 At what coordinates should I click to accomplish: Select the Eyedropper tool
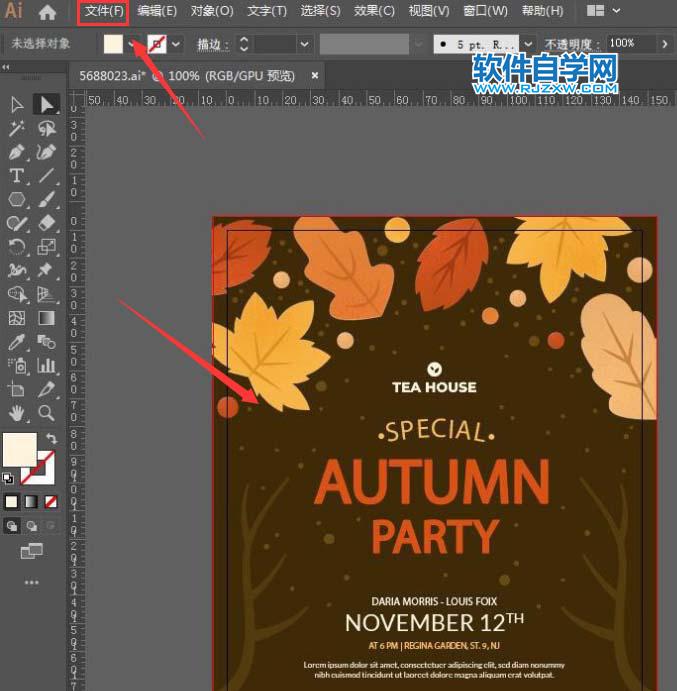coord(17,342)
